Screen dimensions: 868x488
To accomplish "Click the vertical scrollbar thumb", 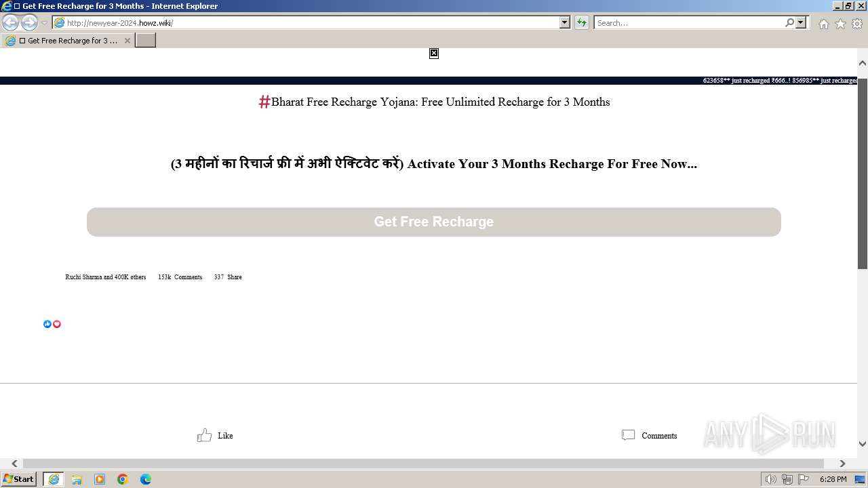I will point(863,174).
